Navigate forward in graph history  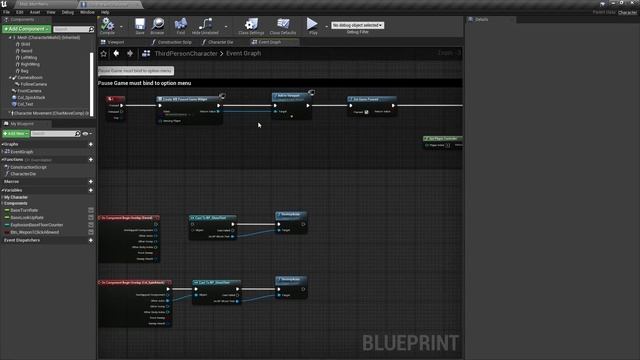click(130, 53)
